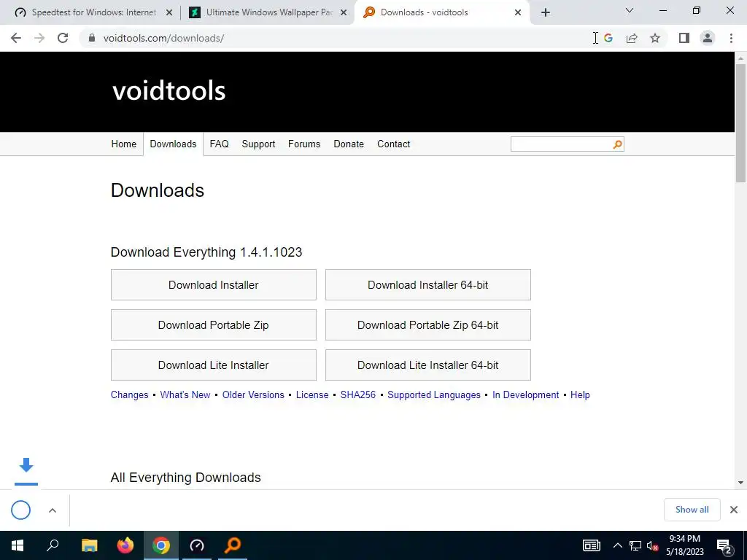Switch to Speedtest for Windows tab
747x560 pixels.
[93, 12]
